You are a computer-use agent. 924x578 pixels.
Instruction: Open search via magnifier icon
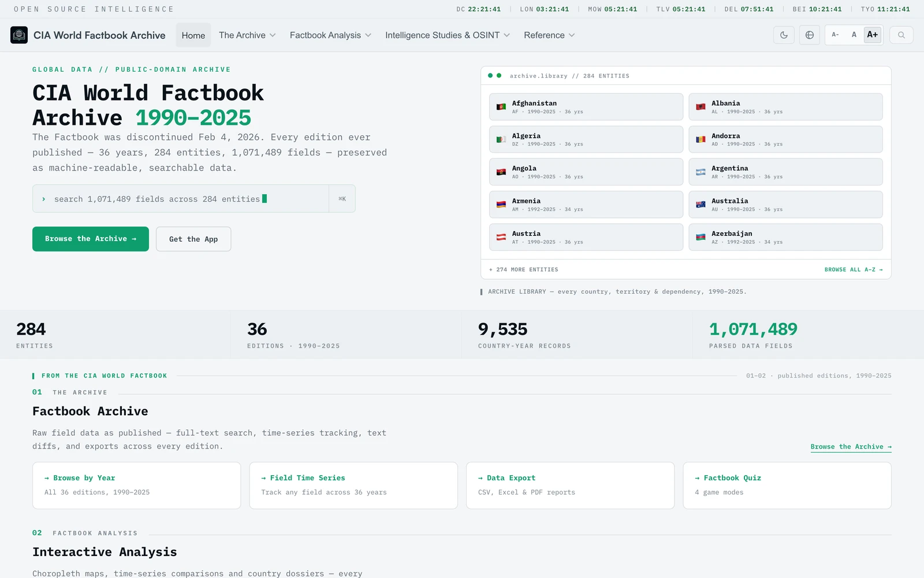tap(901, 35)
